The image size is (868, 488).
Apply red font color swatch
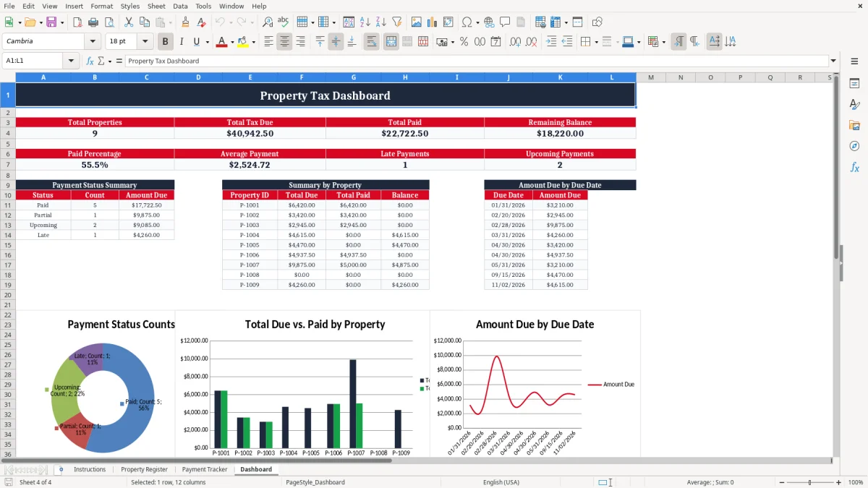221,42
